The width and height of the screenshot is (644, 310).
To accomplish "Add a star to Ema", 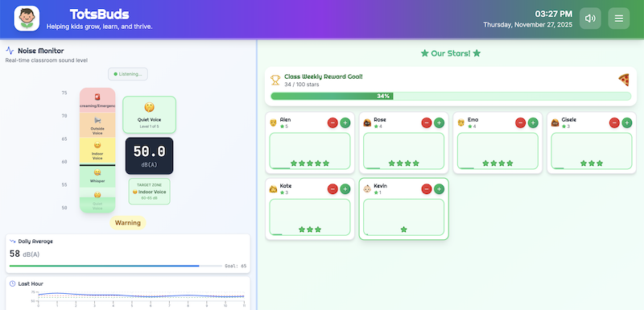I will coord(533,122).
